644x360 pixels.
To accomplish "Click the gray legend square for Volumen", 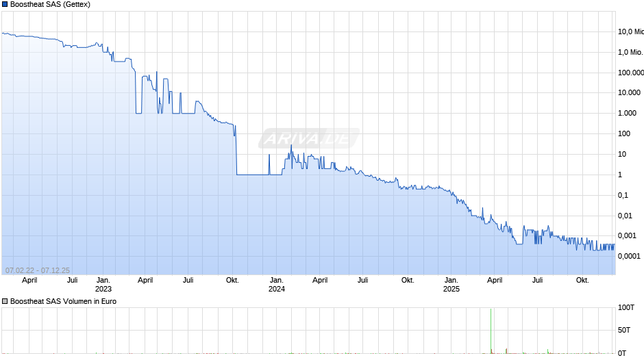I will pos(5,301).
